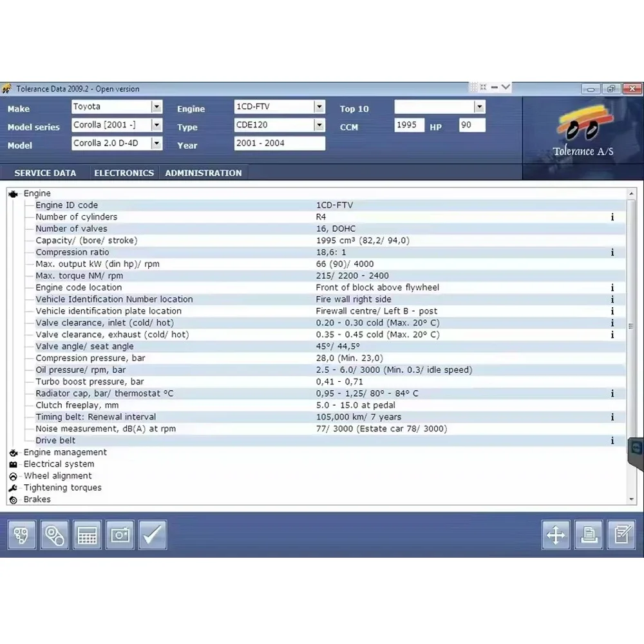Image resolution: width=644 pixels, height=644 pixels.
Task: Show info for Timing belt renewal interval
Action: coord(612,417)
